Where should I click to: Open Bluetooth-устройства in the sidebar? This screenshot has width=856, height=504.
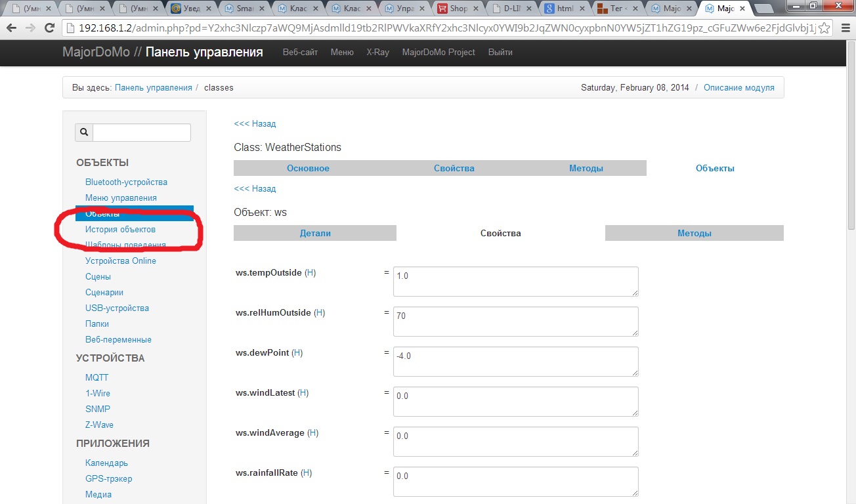126,182
